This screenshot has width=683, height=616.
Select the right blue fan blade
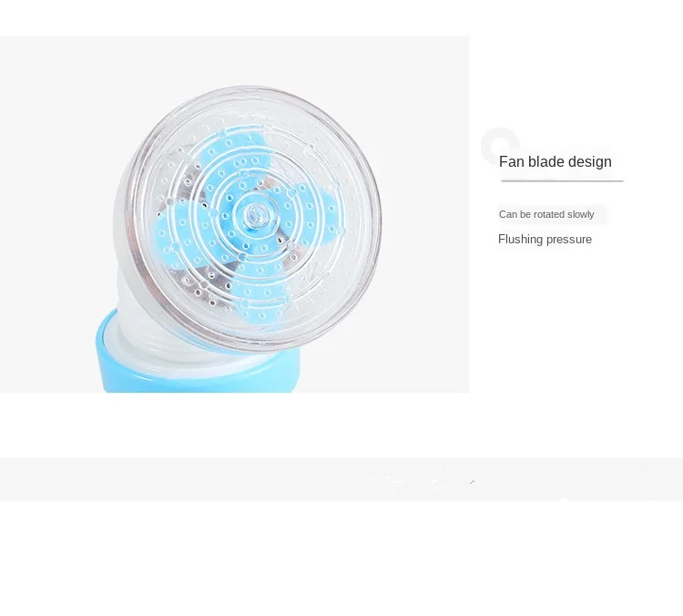coord(311,207)
